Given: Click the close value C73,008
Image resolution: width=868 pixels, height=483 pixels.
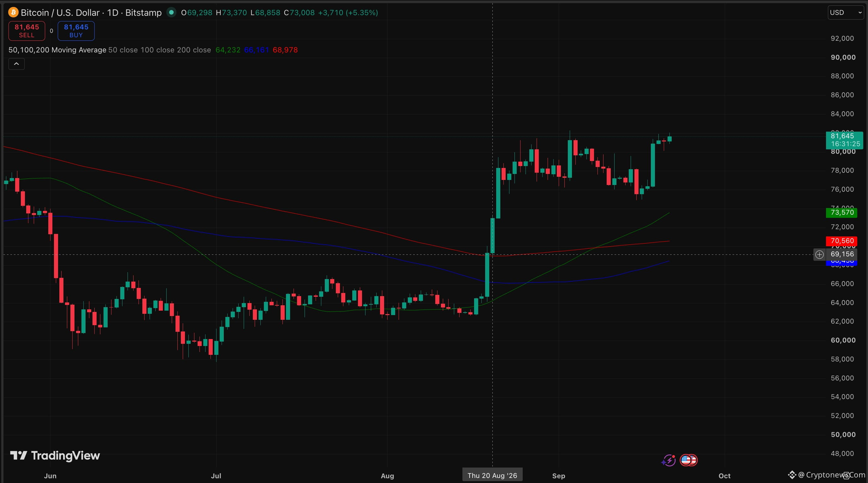Looking at the screenshot, I should (299, 13).
